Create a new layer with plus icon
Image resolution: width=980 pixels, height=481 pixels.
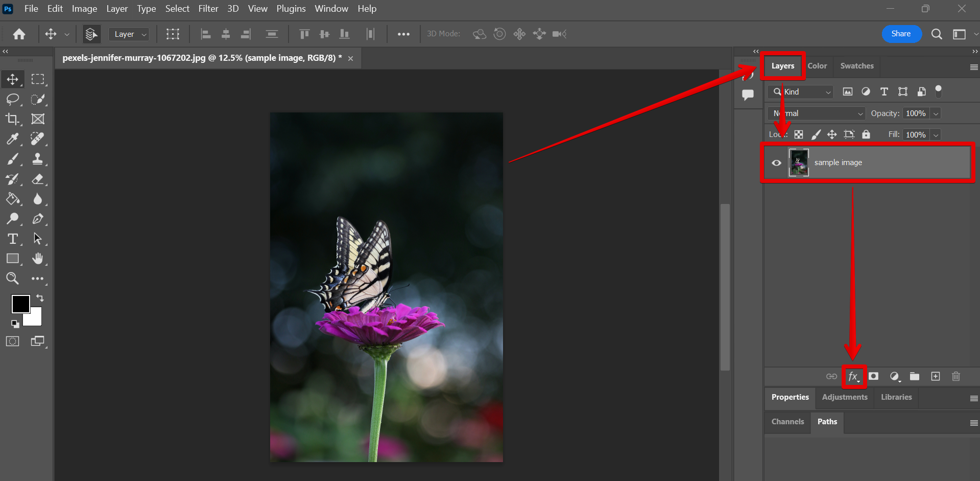[936, 377]
